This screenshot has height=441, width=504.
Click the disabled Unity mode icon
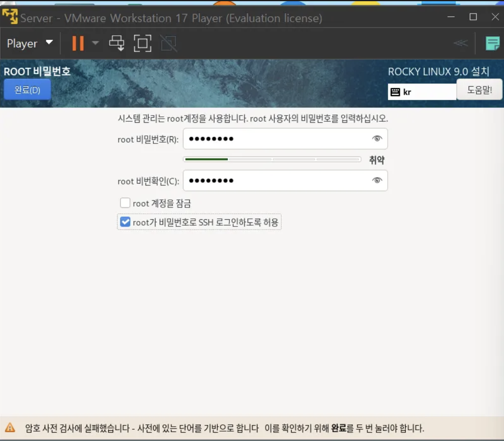[x=169, y=43]
